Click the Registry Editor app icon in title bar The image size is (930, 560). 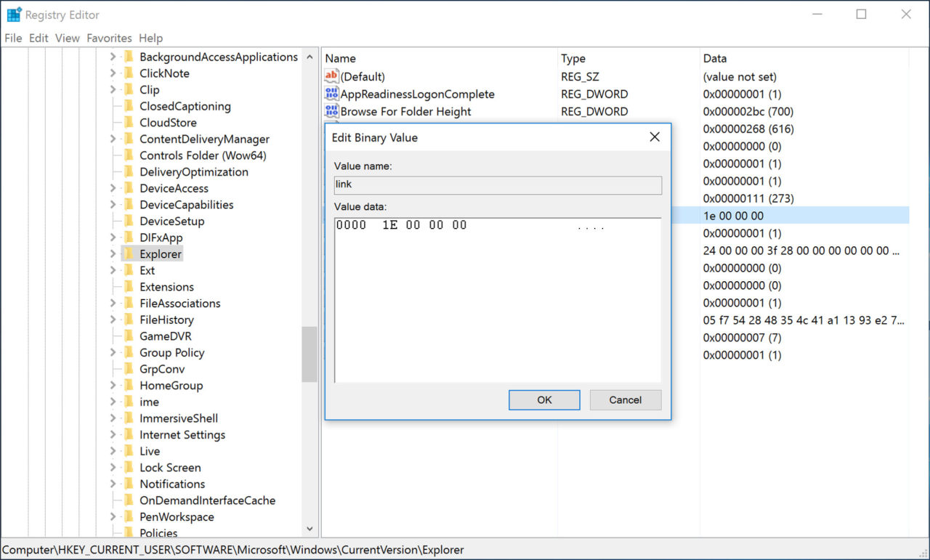[x=14, y=14]
